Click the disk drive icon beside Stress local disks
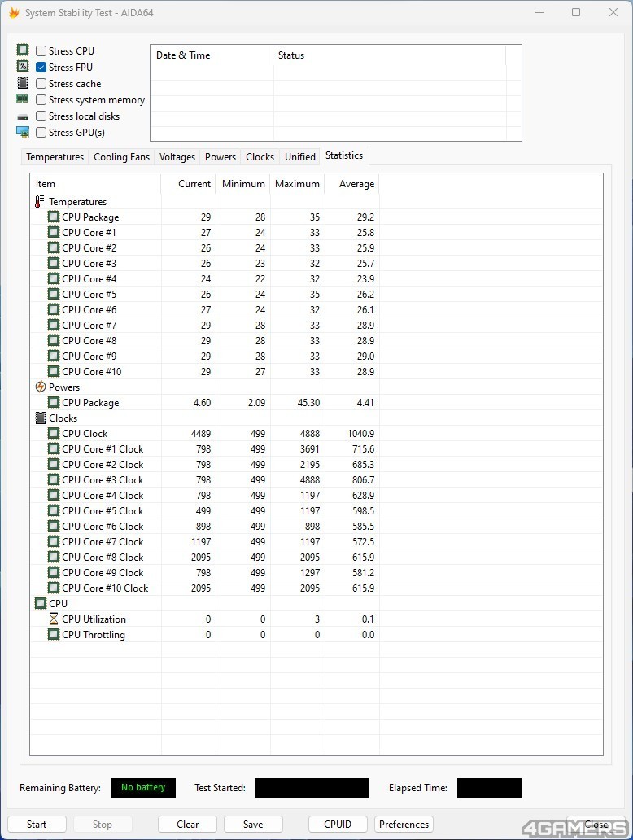633x840 pixels. [23, 116]
